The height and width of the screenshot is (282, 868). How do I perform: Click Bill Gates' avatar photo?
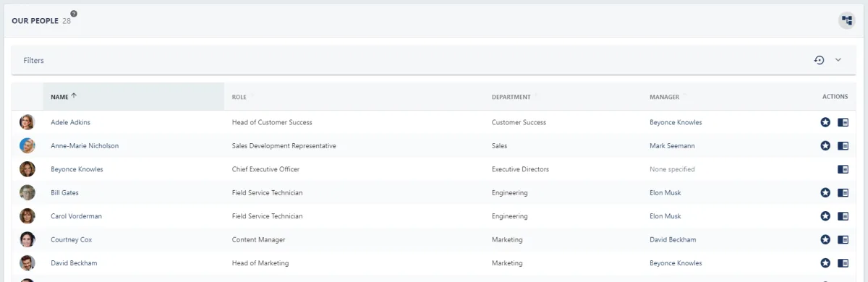pos(27,192)
